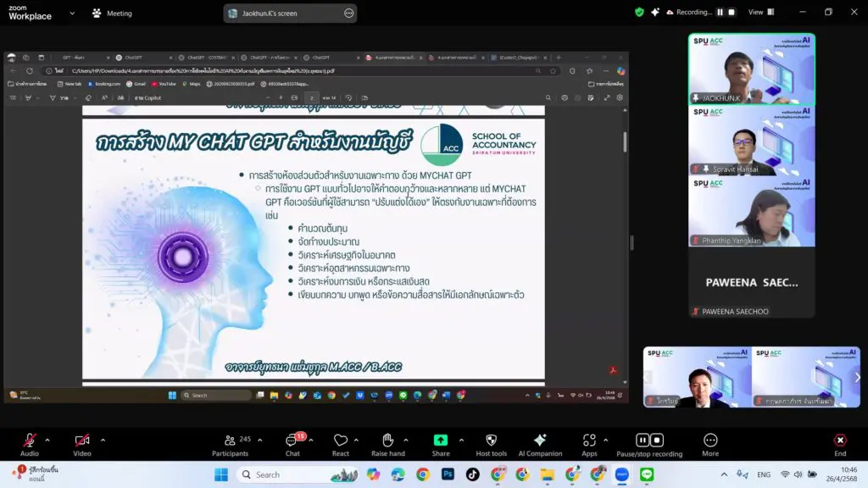Click the red End meeting button

(x=840, y=445)
